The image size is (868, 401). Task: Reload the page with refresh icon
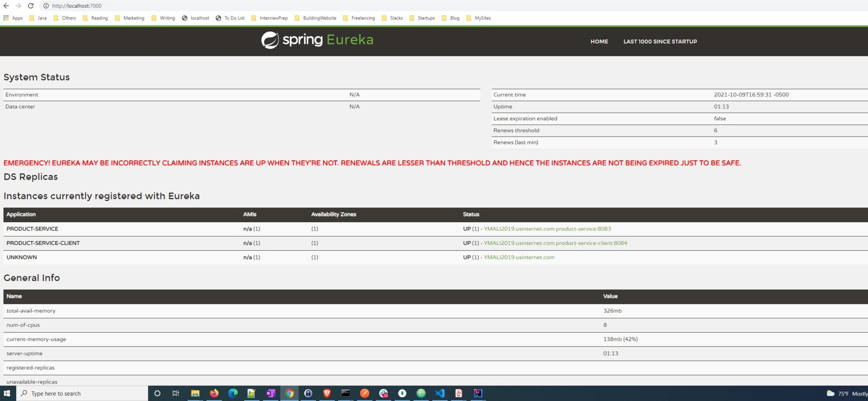[x=31, y=6]
